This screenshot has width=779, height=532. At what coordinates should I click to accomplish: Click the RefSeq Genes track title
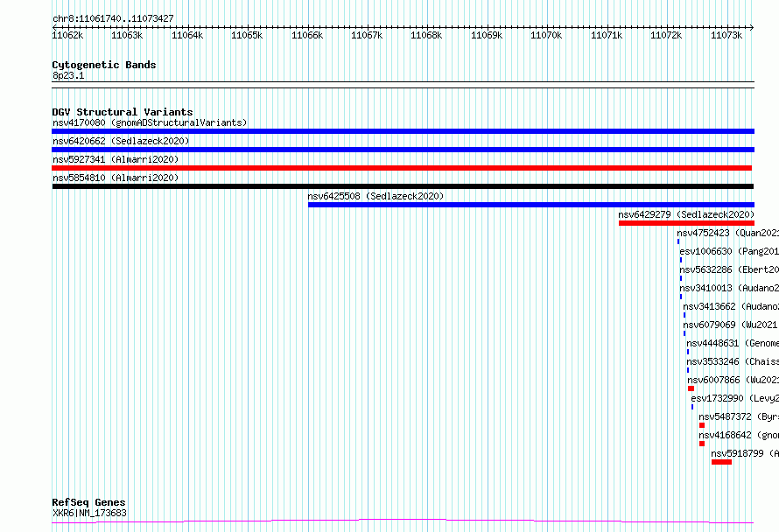click(x=88, y=503)
